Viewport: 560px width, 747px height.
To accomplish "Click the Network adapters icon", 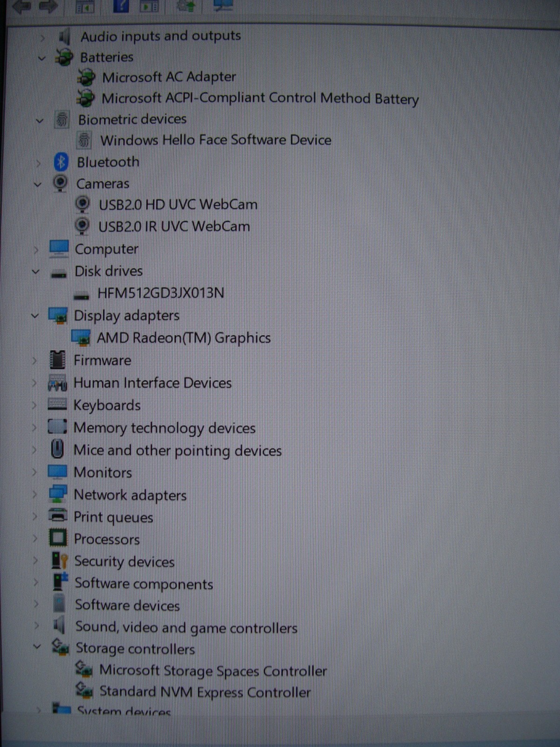I will [x=58, y=494].
